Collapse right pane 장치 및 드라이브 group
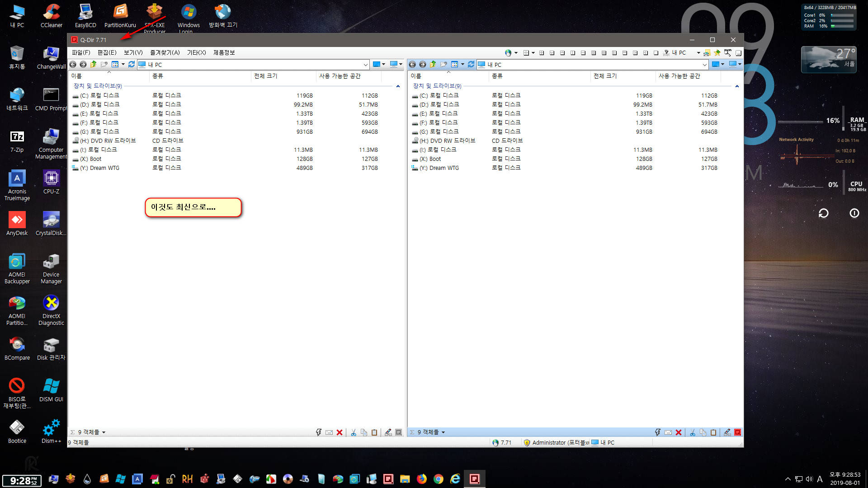 (x=737, y=86)
